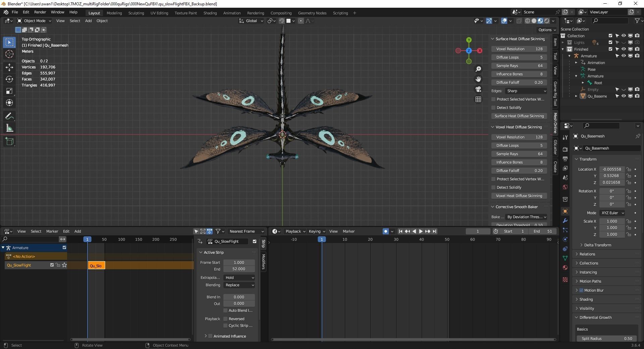The image size is (644, 349).
Task: Open the Physics properties tab icon
Action: click(565, 239)
